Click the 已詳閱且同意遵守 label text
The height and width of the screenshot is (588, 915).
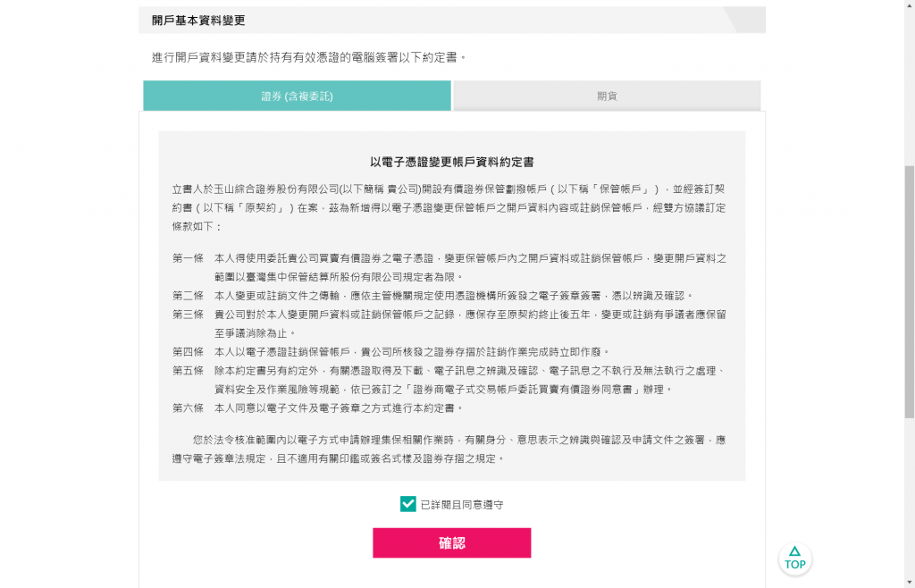tap(462, 505)
